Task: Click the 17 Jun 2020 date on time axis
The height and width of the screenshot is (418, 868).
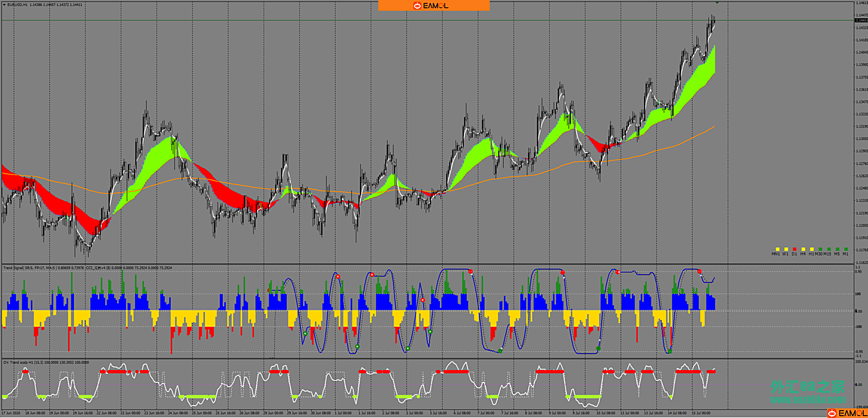Action: [11, 413]
